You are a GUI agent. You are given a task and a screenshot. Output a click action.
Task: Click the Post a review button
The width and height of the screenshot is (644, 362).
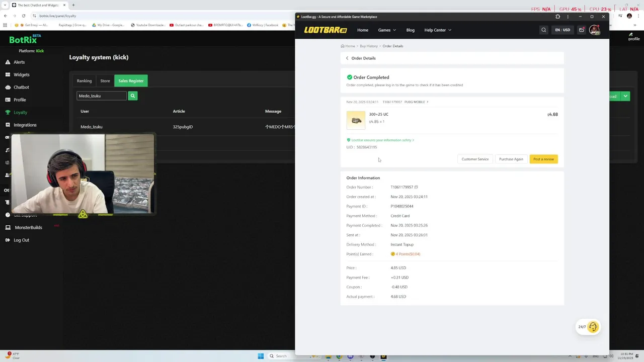point(543,159)
